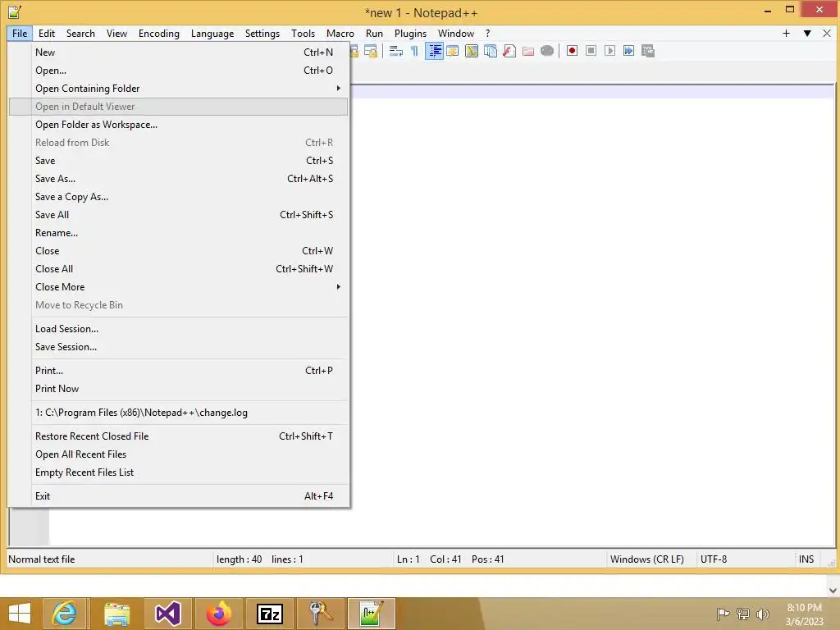
Task: Choose Close All menu entry
Action: point(179,269)
